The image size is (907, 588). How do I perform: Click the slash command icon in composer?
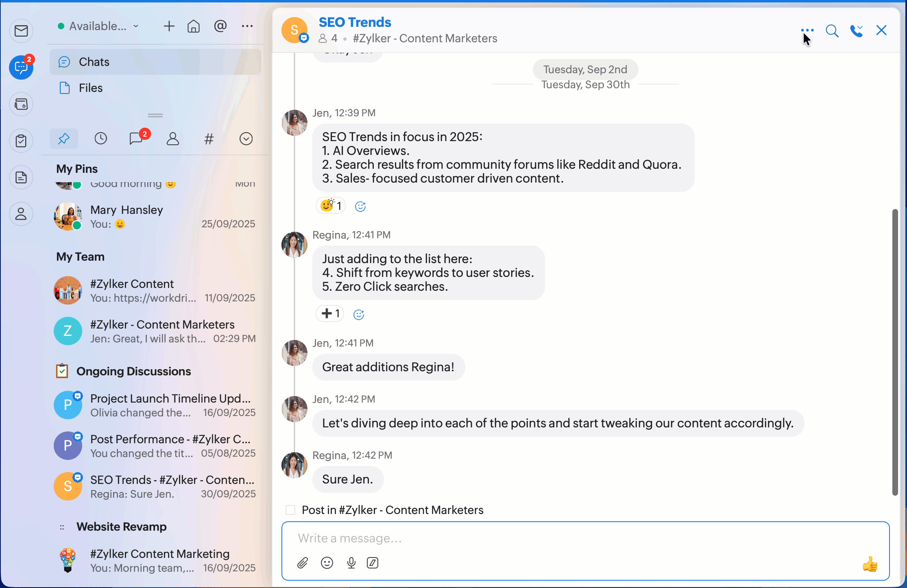tap(373, 563)
